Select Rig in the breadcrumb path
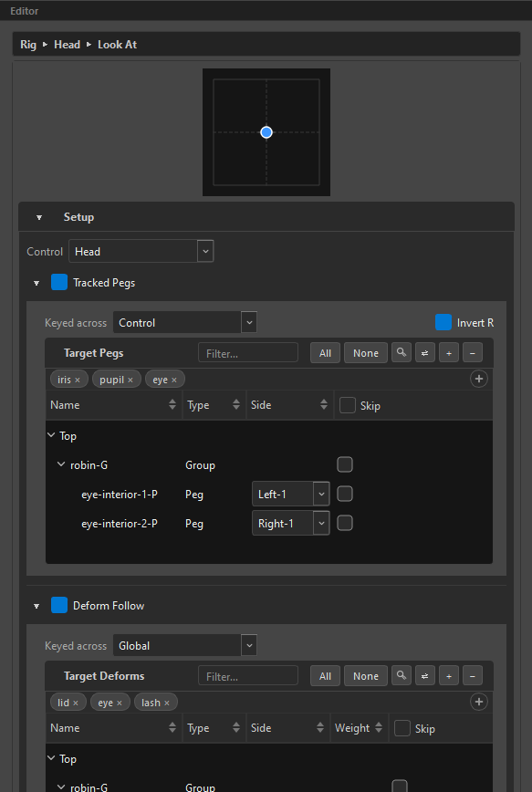The width and height of the screenshot is (532, 792). pyautogui.click(x=28, y=45)
